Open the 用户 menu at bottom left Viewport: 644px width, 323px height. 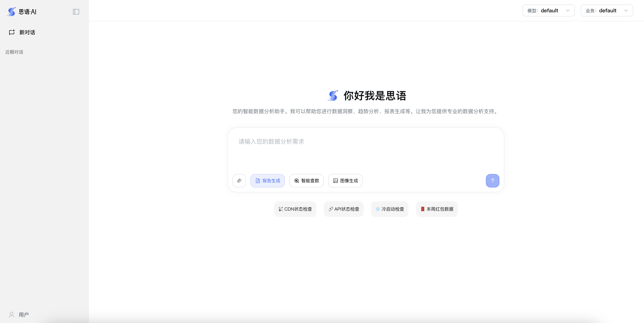click(x=24, y=315)
